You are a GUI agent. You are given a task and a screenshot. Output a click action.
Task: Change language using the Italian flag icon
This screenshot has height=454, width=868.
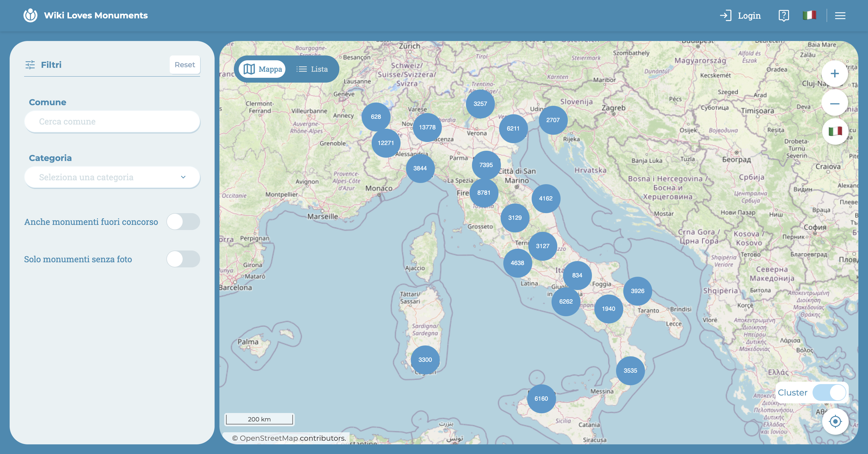click(810, 15)
